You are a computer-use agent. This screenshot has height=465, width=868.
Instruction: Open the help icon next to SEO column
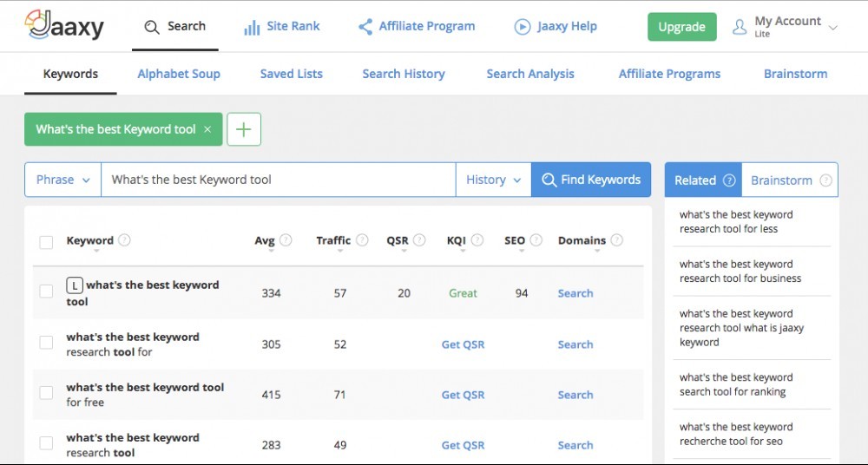[x=536, y=240]
